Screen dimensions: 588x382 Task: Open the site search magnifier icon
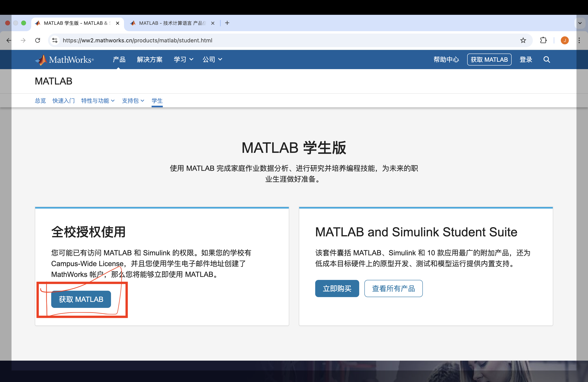pyautogui.click(x=546, y=60)
